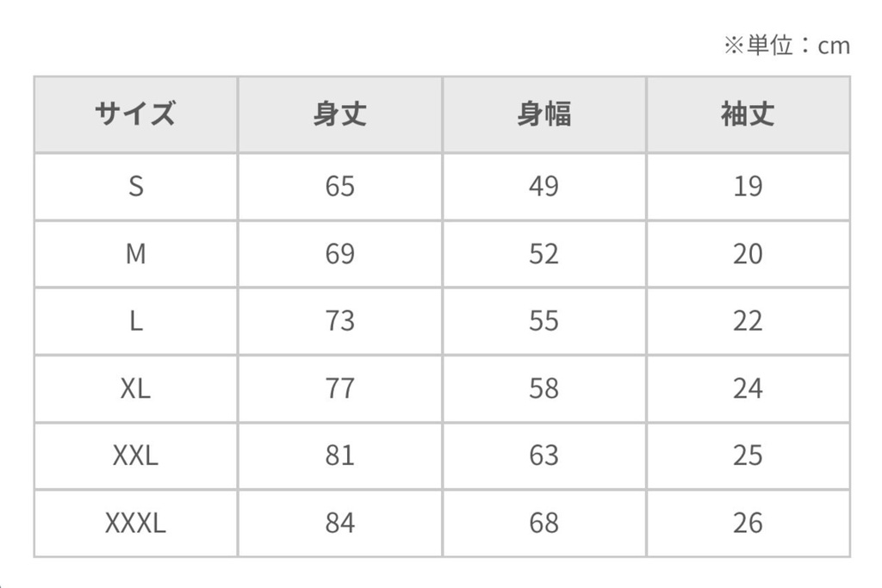
Task: Click the 身丈 value 65 for size S
Action: (x=339, y=186)
